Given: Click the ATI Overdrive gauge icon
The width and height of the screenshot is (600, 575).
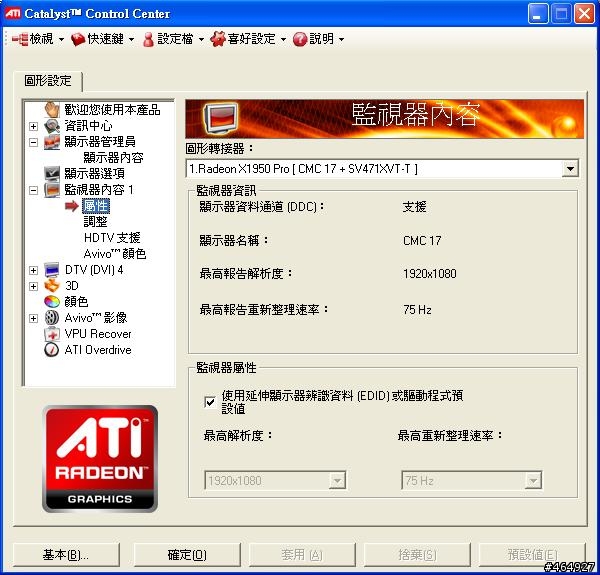Looking at the screenshot, I should tap(52, 350).
